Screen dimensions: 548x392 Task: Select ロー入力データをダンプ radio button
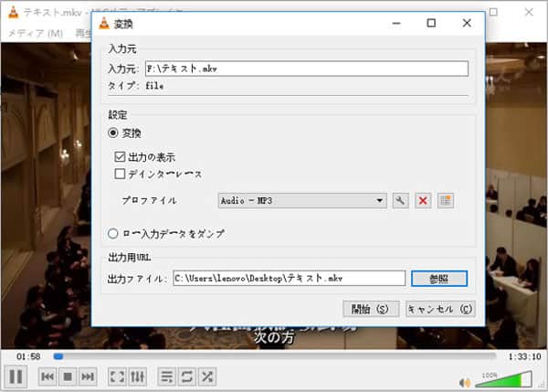(x=113, y=233)
